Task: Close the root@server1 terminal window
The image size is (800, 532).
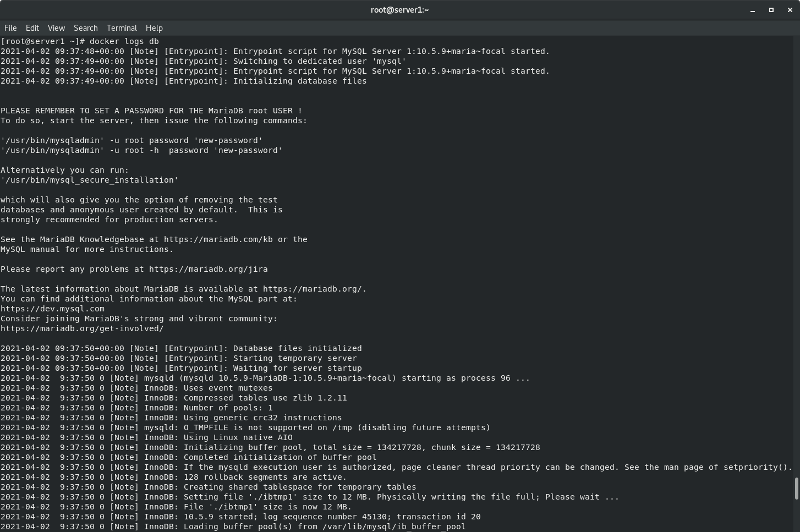Action: click(x=790, y=10)
